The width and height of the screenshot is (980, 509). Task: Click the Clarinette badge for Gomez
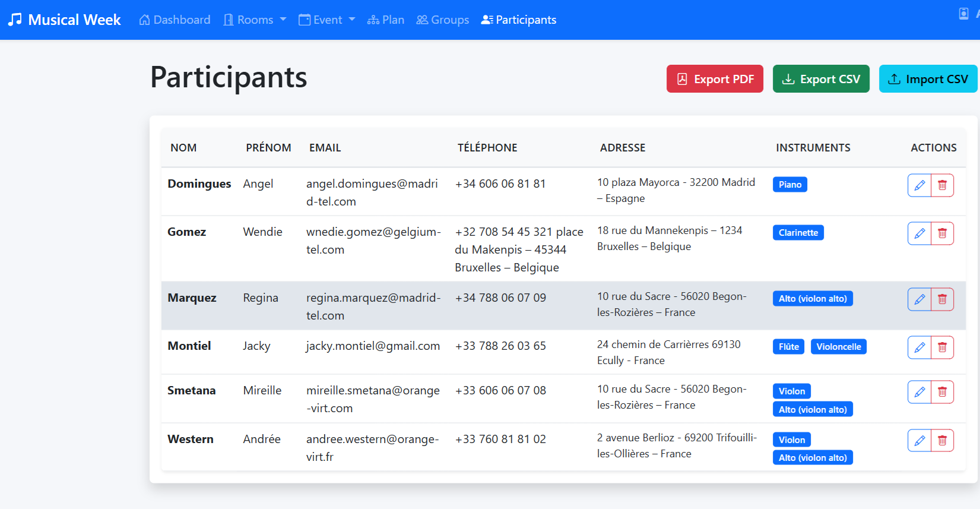point(798,233)
